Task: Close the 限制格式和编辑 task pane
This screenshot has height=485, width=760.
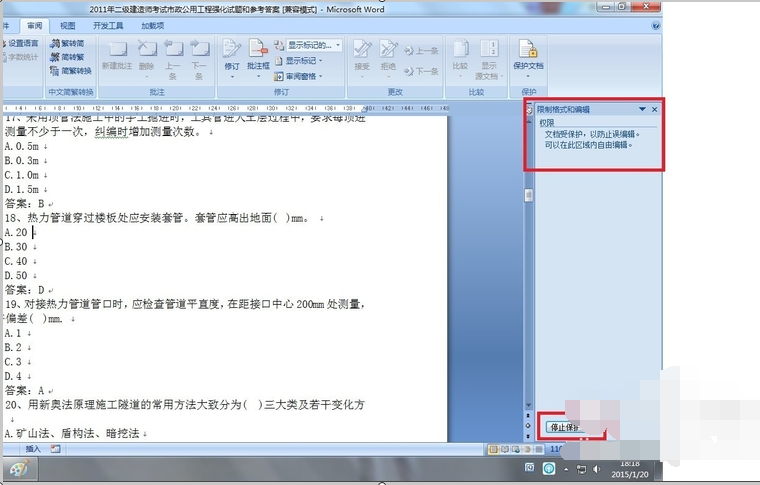Action: tap(654, 109)
